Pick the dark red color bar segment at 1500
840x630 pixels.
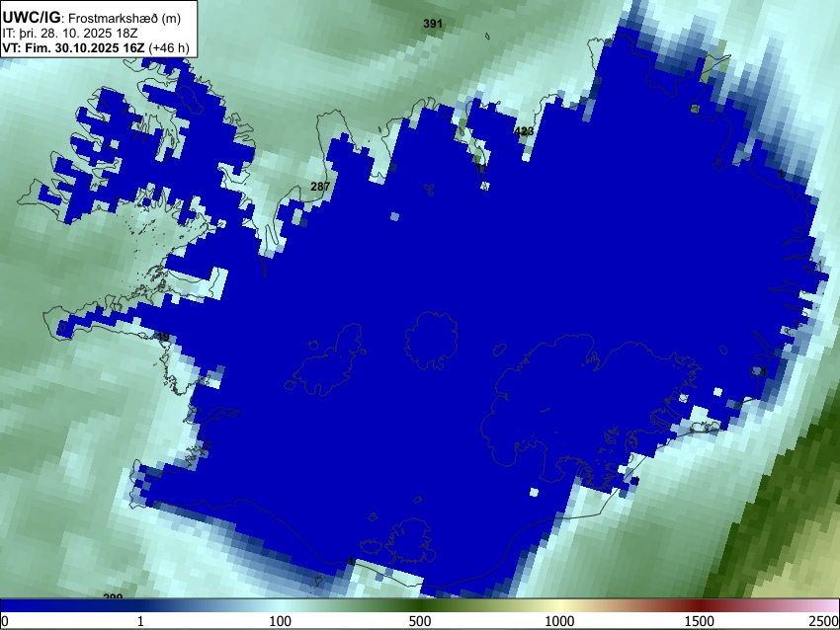pyautogui.click(x=700, y=605)
